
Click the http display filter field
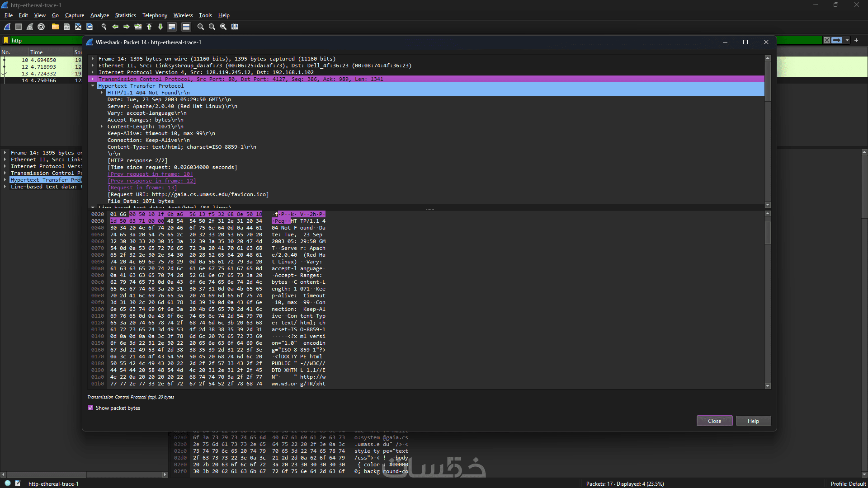pos(45,41)
